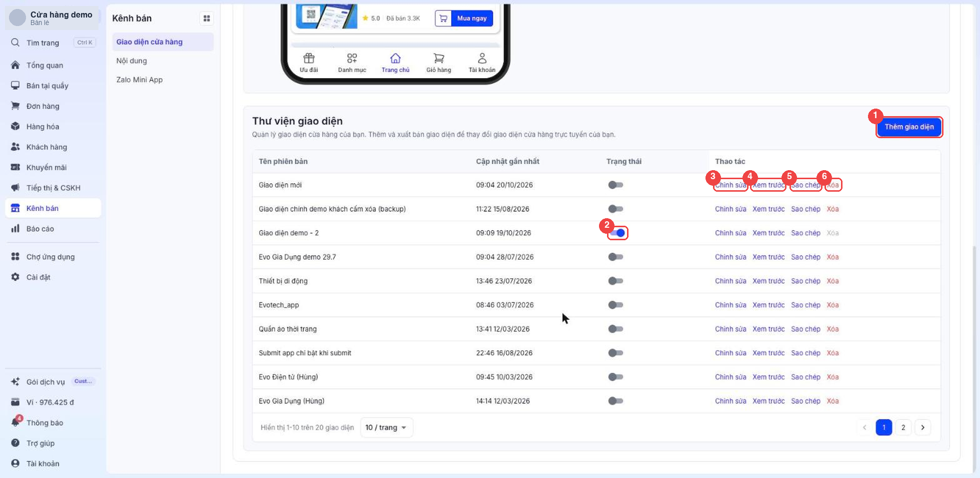The image size is (980, 478).
Task: Click the Hàng hóa box icon
Action: click(x=15, y=127)
